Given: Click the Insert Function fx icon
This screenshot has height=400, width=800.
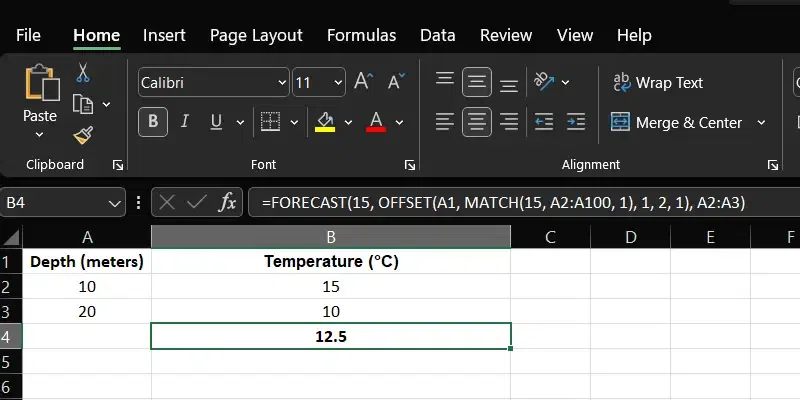Looking at the screenshot, I should (x=228, y=202).
